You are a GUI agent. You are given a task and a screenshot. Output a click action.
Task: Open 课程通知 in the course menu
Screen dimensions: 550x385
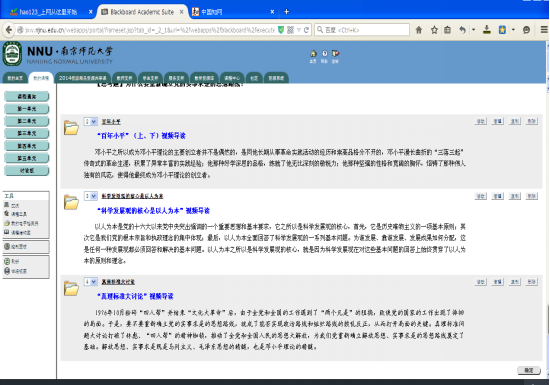tap(27, 96)
